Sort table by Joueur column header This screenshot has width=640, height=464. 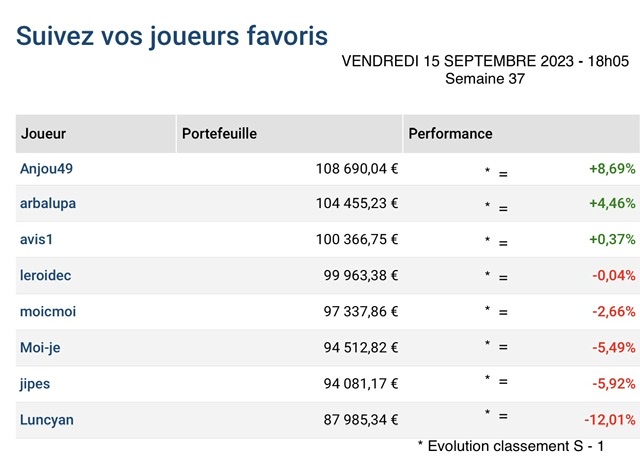[43, 134]
